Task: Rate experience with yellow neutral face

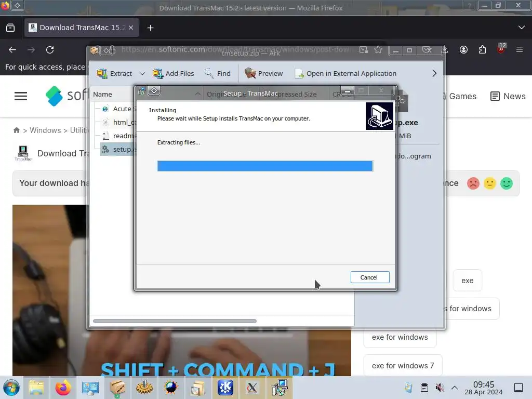Action: tap(489, 183)
